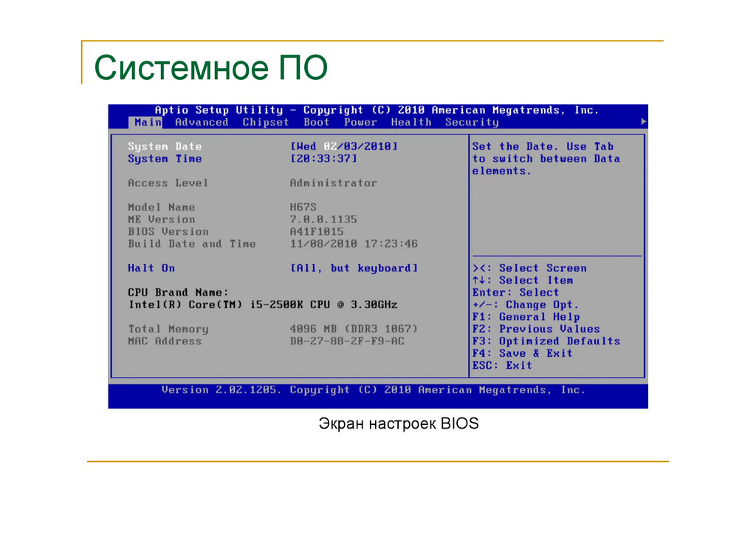Click the Select Item key hint
The height and width of the screenshot is (535, 756).
(523, 280)
